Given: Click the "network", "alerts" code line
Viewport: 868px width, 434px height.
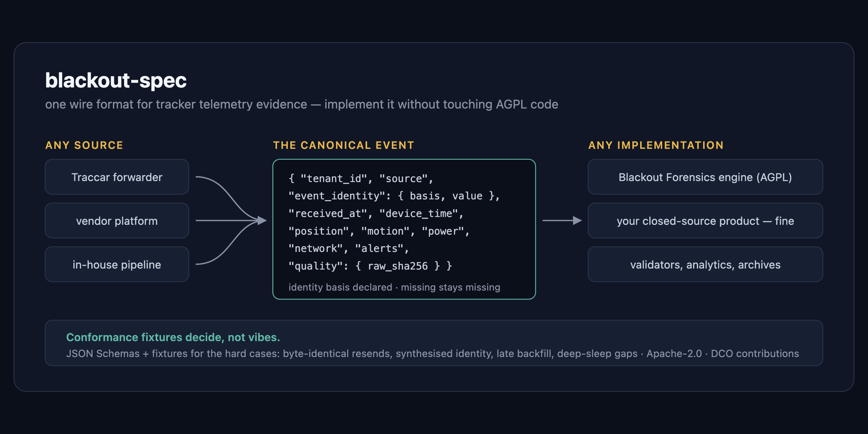Looking at the screenshot, I should (349, 249).
